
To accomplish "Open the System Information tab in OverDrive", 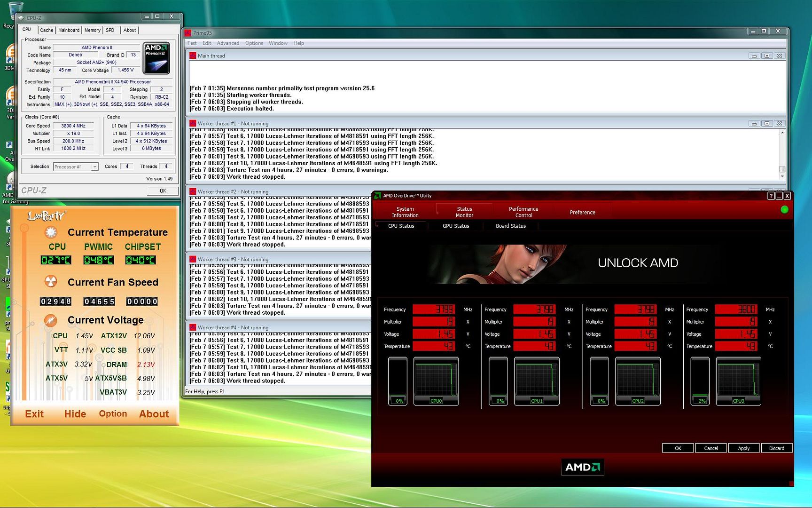I will 405,212.
